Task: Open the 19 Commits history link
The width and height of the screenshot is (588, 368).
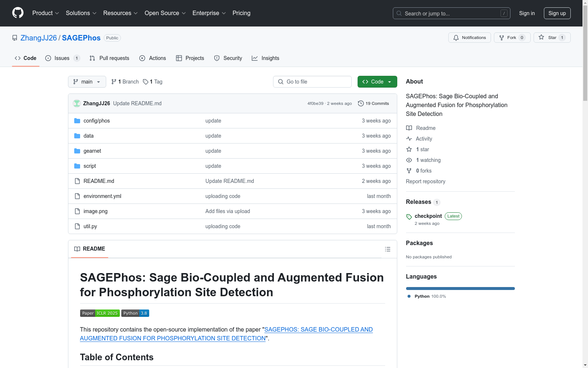Action: pos(373,103)
